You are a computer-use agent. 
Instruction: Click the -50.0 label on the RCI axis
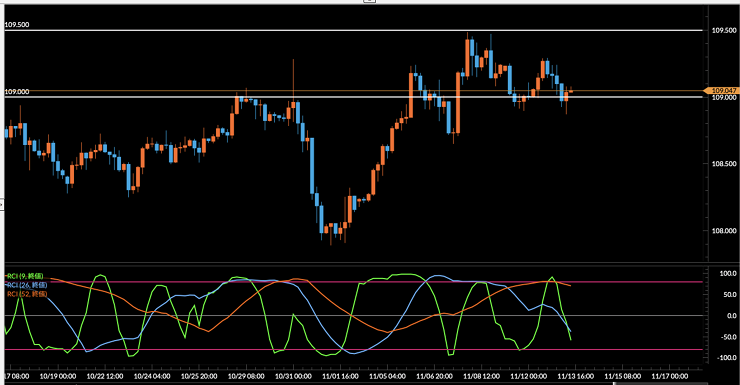pos(728,337)
